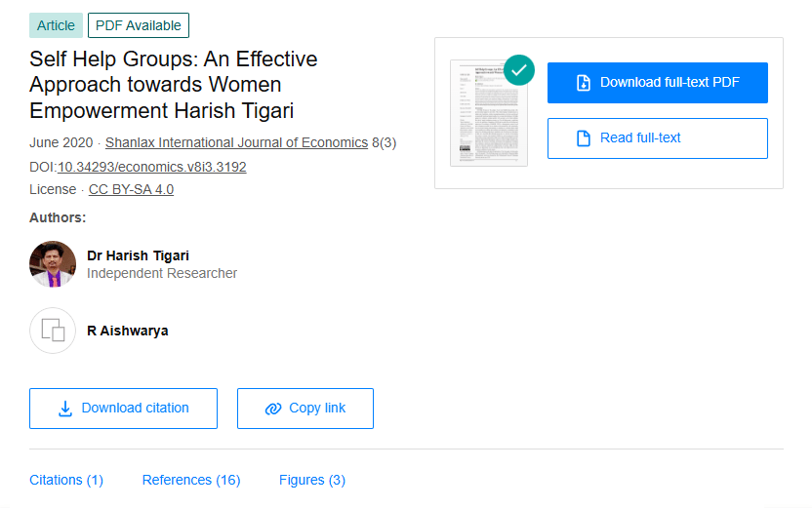Open Shanlax International Journal of Economics link
812x508 pixels.
[x=236, y=143]
